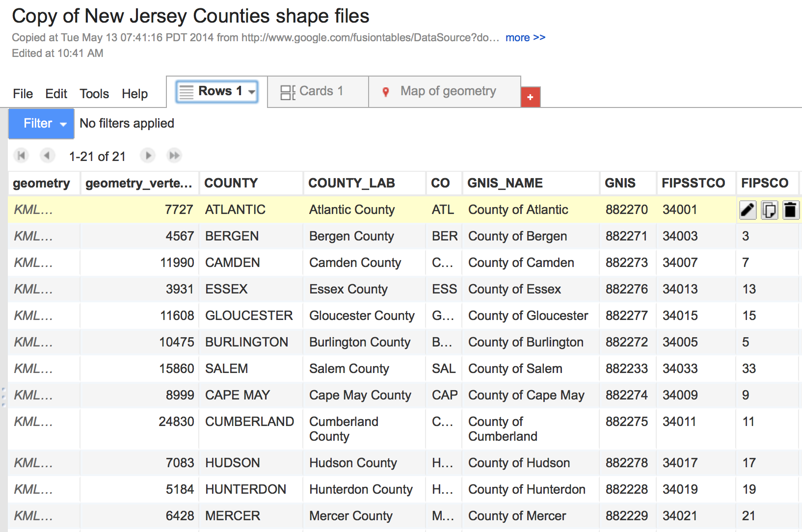Open the File menu
802x532 pixels.
23,94
